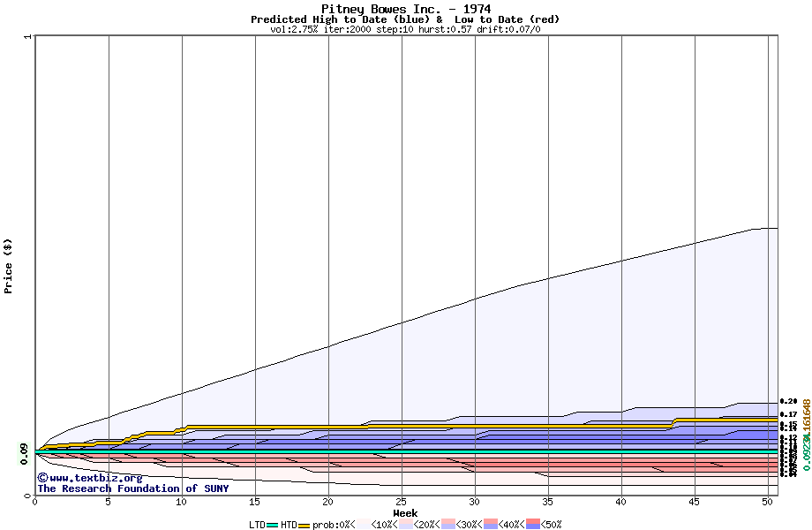Click the "vol:2.75%" parameter text
Screen dimensions: 812x530
point(294,29)
